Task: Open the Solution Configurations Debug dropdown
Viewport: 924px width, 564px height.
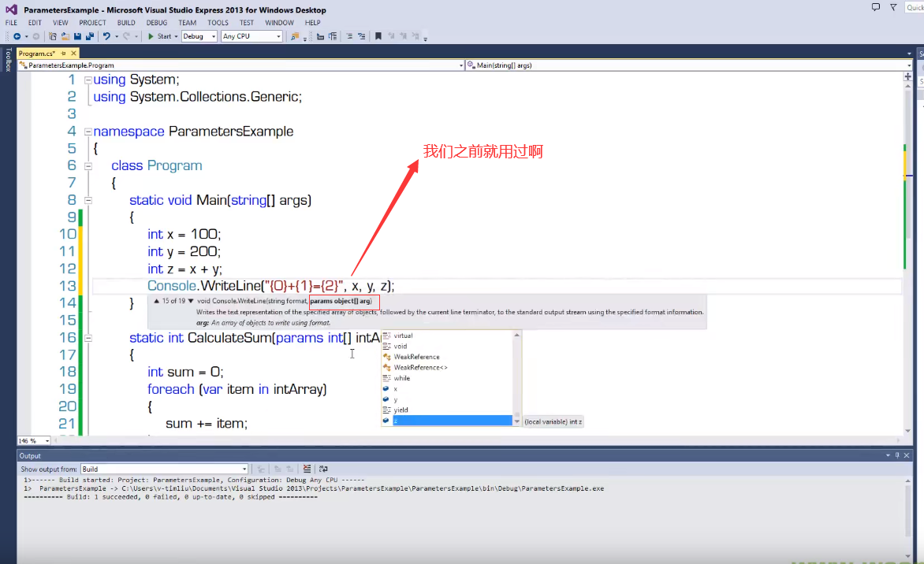Action: (199, 36)
